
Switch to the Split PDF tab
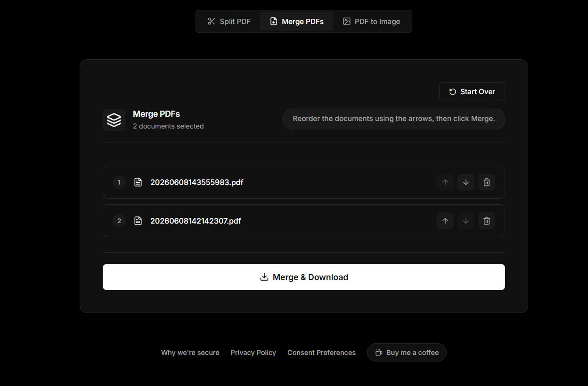pyautogui.click(x=229, y=22)
